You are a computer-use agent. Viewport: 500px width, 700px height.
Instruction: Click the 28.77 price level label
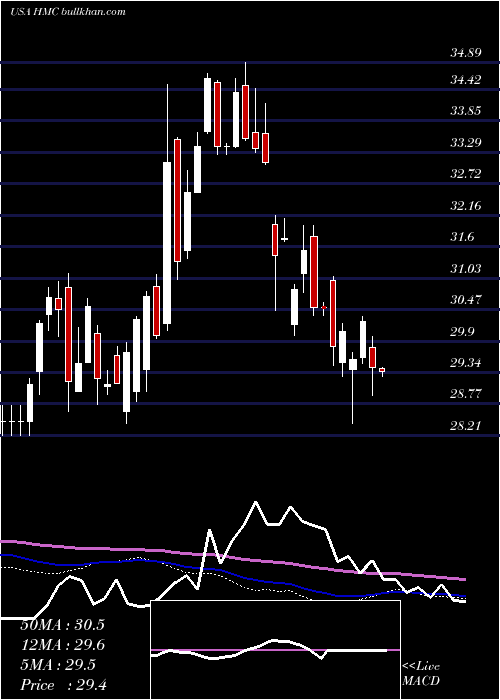coord(466,394)
